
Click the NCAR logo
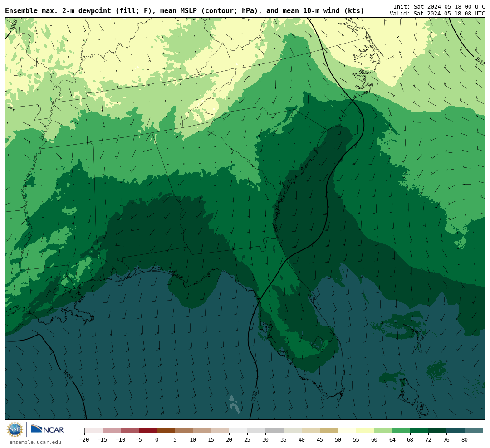(47, 429)
